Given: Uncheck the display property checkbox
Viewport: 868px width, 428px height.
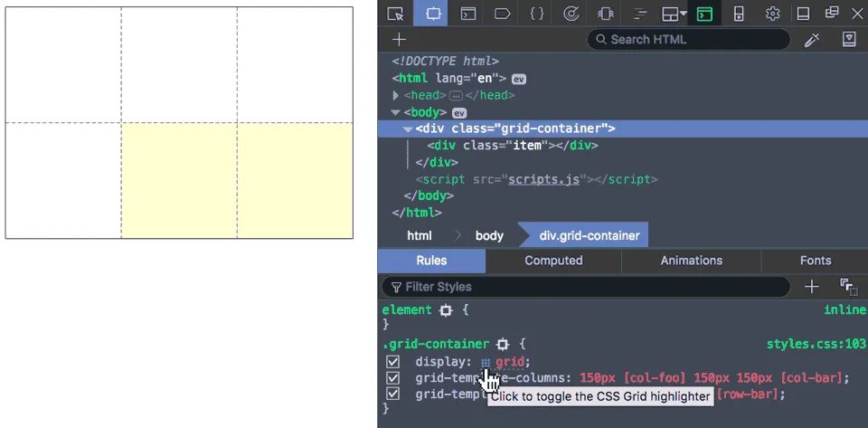Looking at the screenshot, I should pos(393,362).
